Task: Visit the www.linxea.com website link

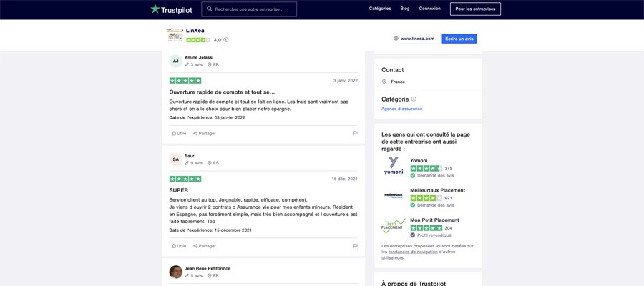Action: 414,39
